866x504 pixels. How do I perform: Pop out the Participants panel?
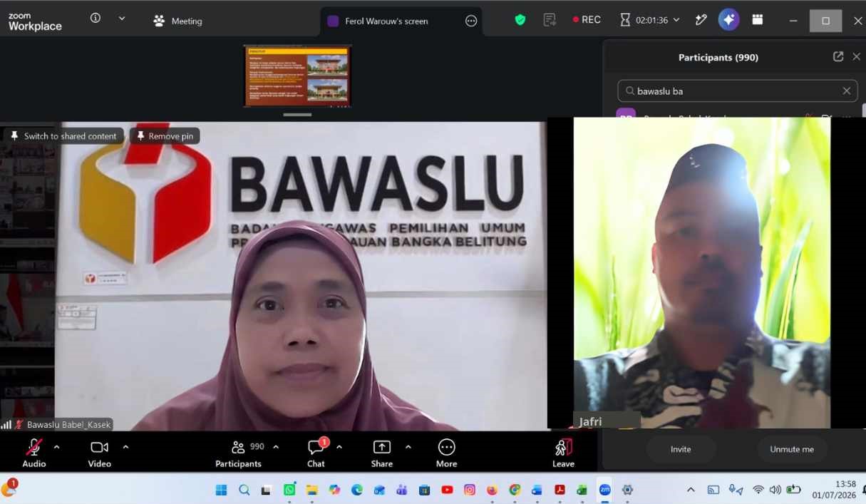click(838, 57)
